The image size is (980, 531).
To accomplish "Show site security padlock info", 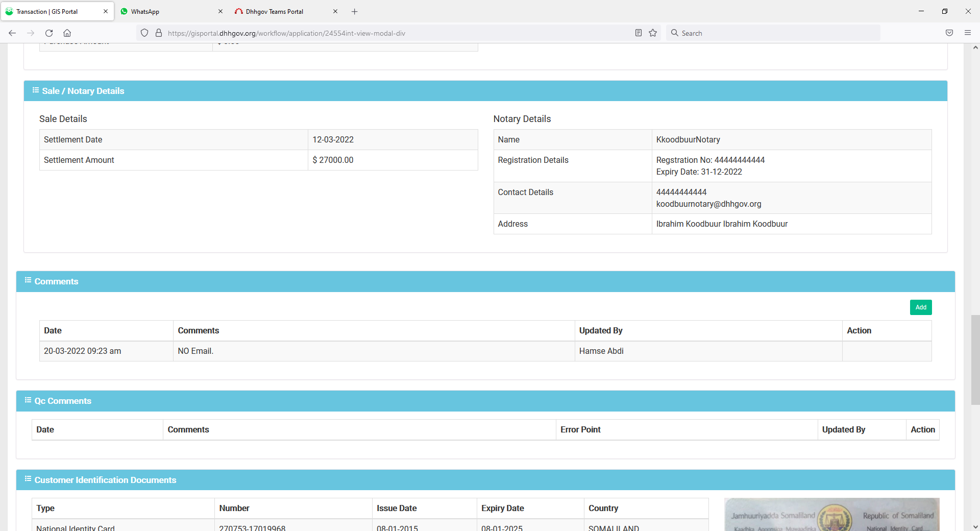I will coord(159,33).
